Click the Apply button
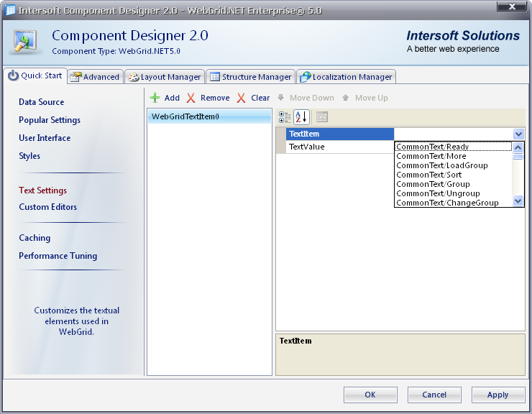Image resolution: width=532 pixels, height=414 pixels. coord(498,395)
